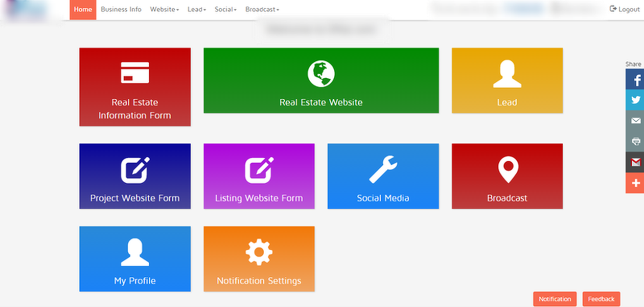Image resolution: width=644 pixels, height=307 pixels.
Task: Click the blurred site logo
Action: coord(26,10)
